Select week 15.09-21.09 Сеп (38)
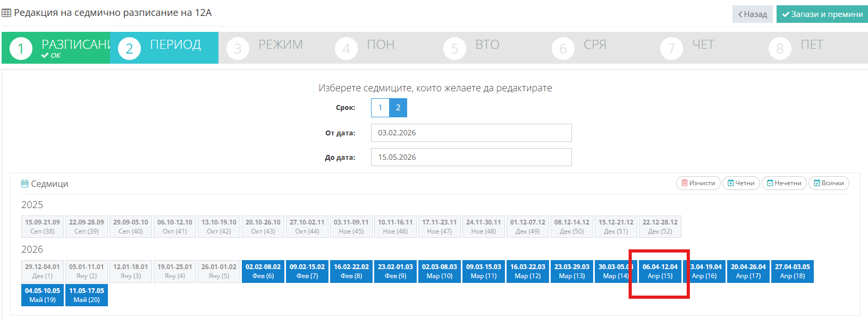 point(43,227)
